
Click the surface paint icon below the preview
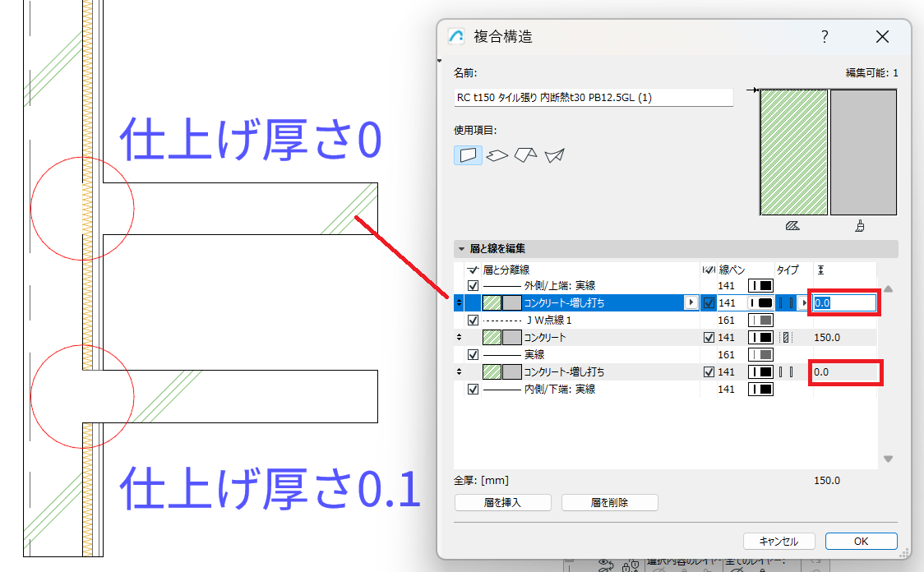(x=861, y=226)
